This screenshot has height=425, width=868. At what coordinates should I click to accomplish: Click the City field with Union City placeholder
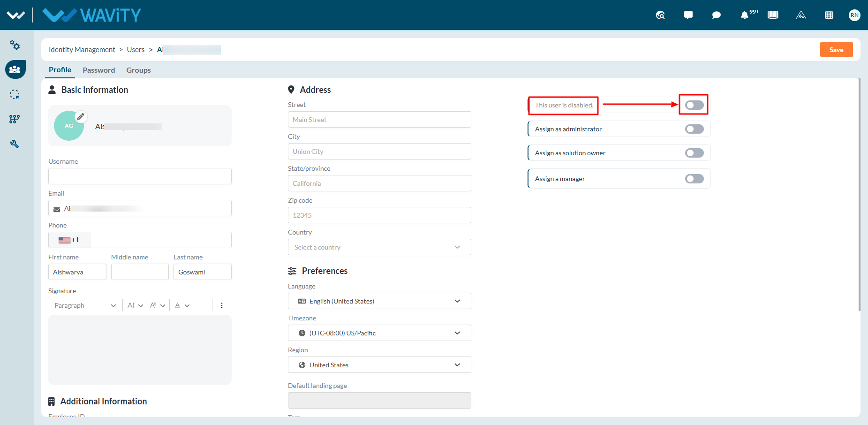(x=379, y=151)
